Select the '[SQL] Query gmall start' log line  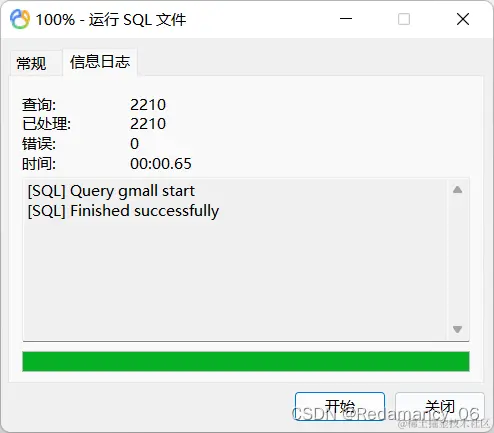[x=111, y=191]
